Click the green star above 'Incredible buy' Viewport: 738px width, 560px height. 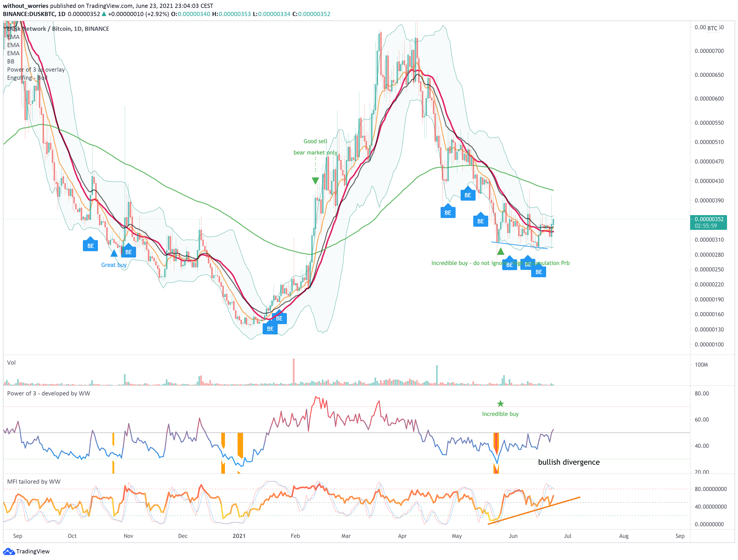500,404
